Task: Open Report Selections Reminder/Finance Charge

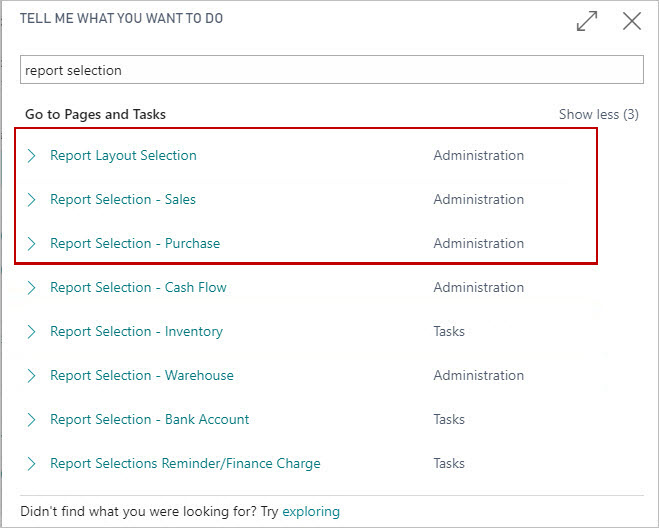Action: (x=185, y=463)
